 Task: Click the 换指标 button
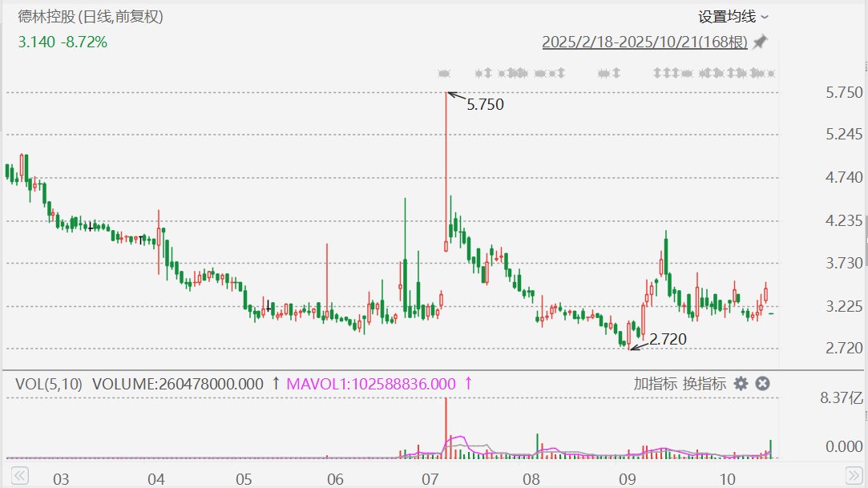click(704, 383)
